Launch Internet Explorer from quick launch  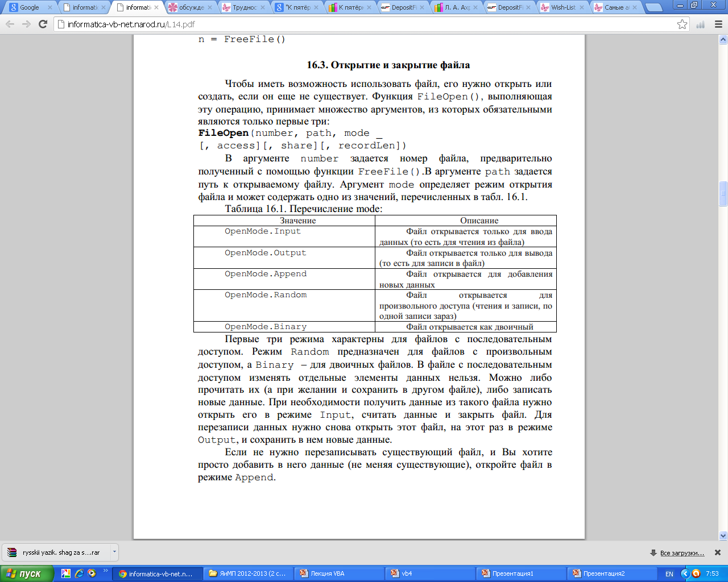coord(79,573)
